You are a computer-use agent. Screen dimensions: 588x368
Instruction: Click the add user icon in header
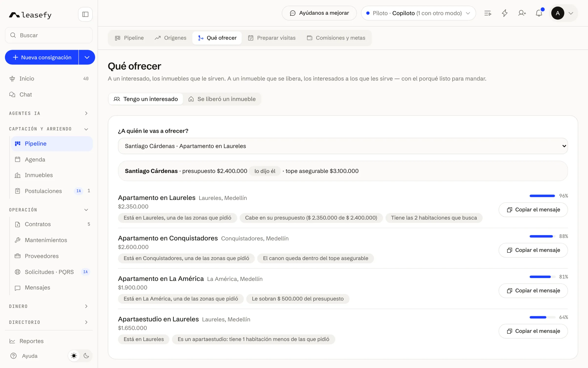coord(522,13)
